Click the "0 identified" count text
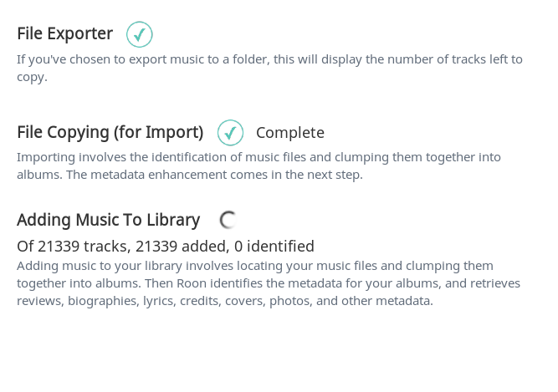This screenshot has width=558, height=392. 274,246
